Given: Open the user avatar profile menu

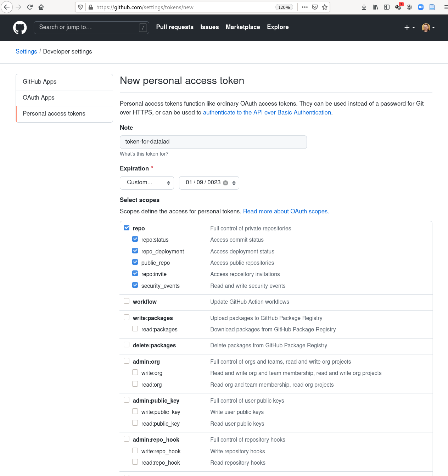Looking at the screenshot, I should (x=428, y=28).
